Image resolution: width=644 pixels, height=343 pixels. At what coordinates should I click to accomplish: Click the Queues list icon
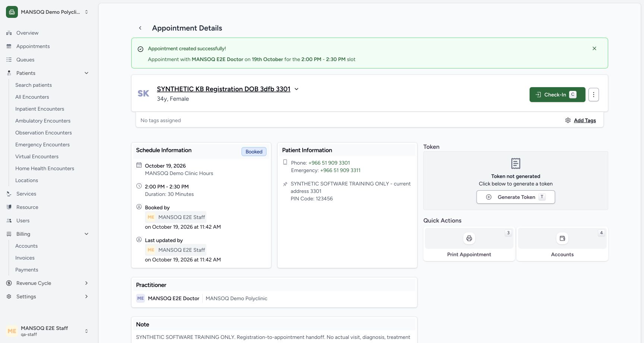9,60
